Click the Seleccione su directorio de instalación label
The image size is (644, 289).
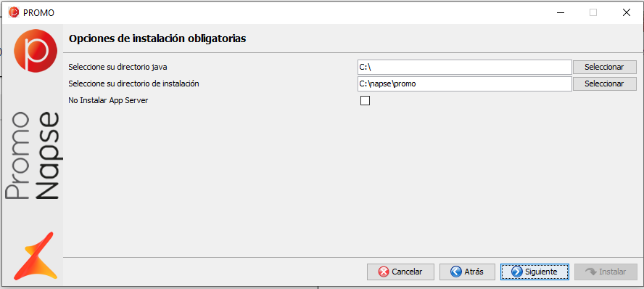(134, 84)
